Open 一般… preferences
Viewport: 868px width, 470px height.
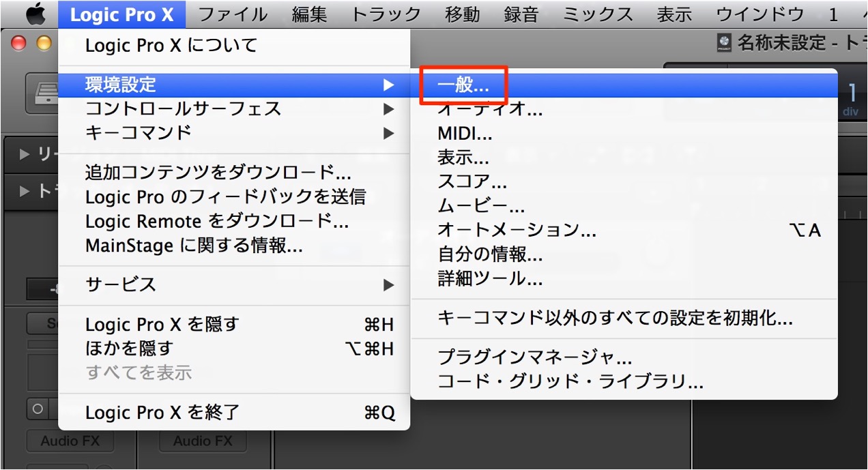point(624,85)
